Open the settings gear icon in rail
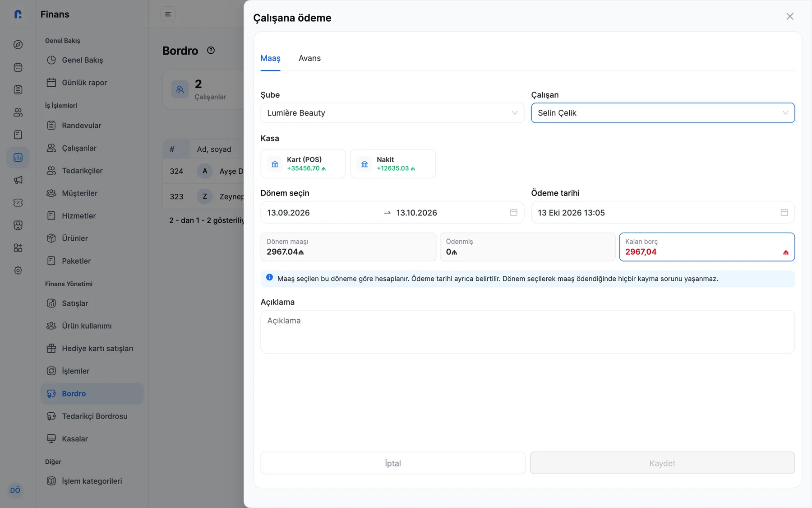 pos(18,270)
